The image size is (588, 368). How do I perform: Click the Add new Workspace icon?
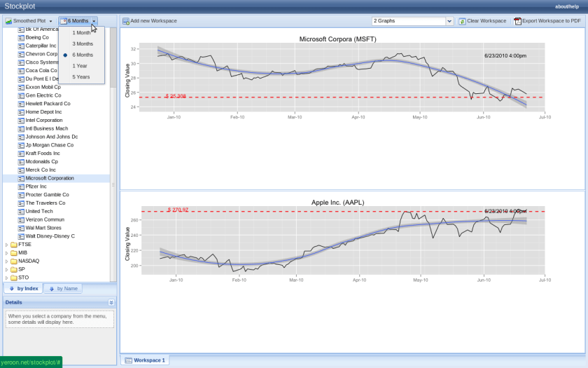click(126, 21)
